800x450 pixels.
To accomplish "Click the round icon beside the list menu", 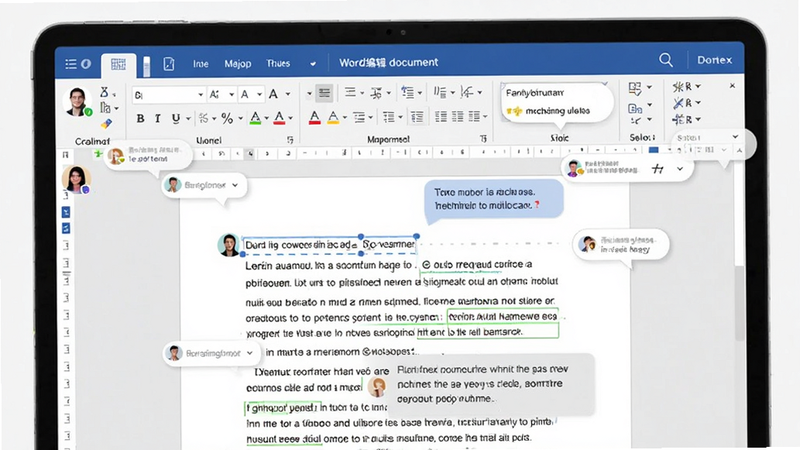I will tap(86, 64).
